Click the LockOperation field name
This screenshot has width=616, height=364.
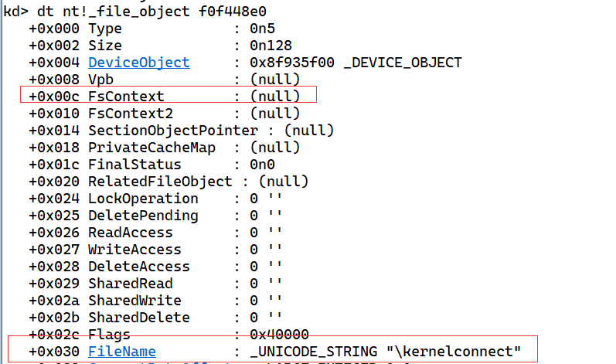tap(139, 199)
